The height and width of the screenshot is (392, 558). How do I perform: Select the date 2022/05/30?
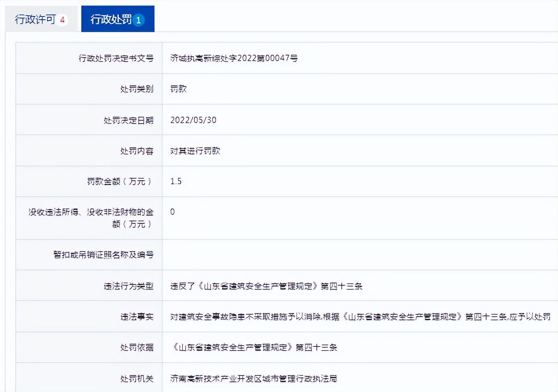click(193, 120)
